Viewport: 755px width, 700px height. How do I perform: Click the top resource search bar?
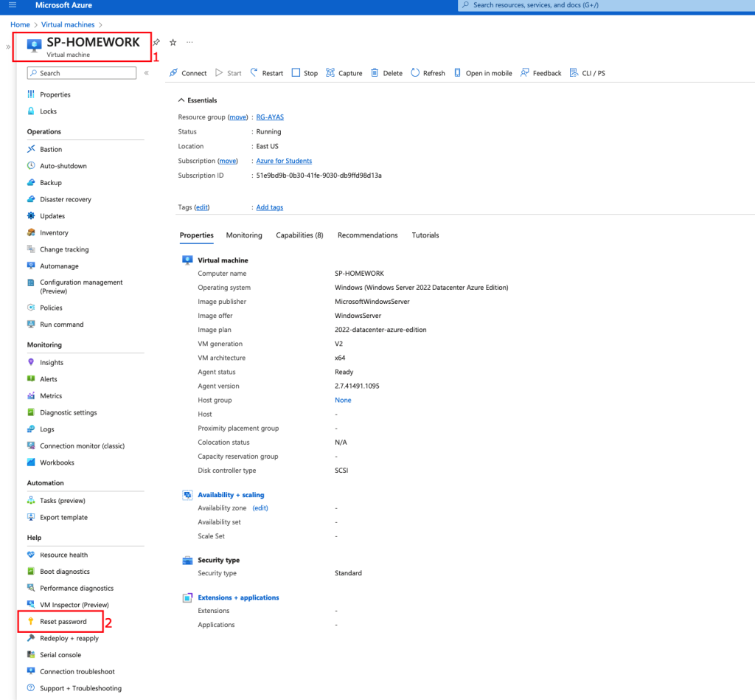tap(605, 5)
